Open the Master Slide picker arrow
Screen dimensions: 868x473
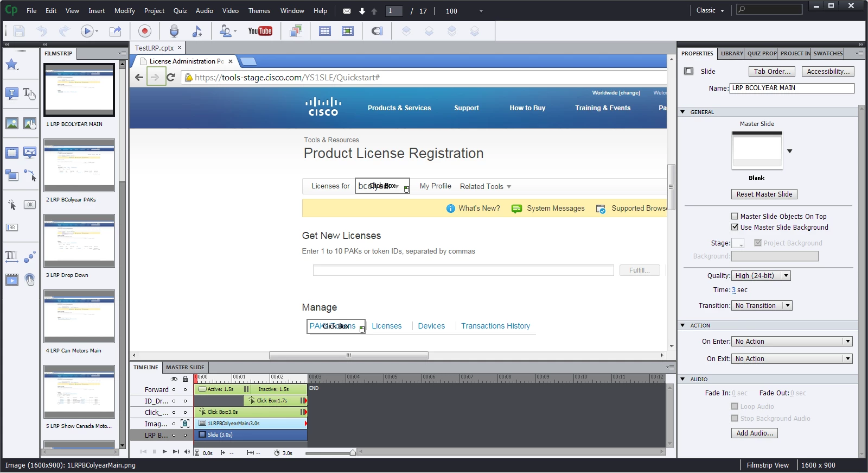(x=789, y=152)
